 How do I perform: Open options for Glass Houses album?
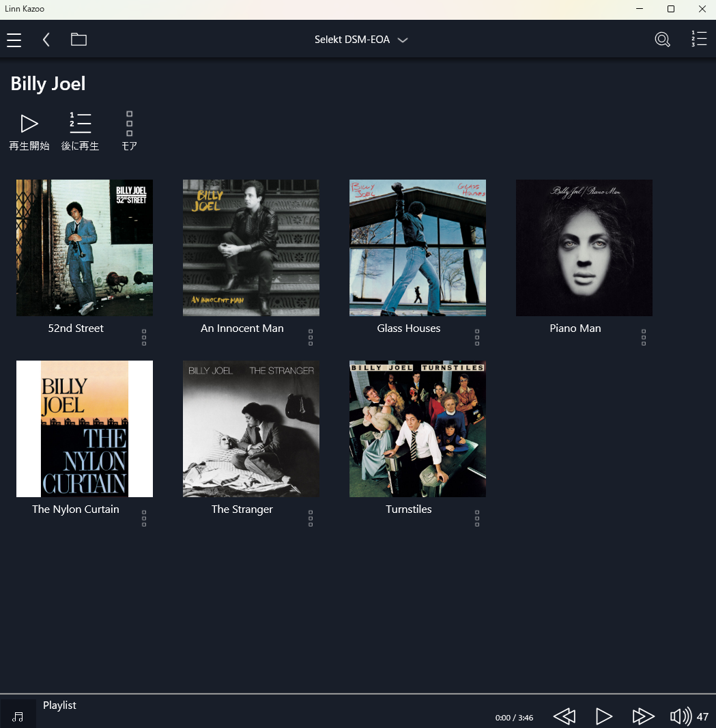[477, 337]
